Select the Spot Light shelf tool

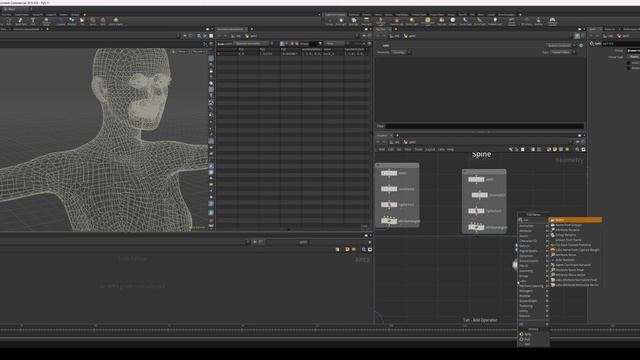[x=354, y=21]
